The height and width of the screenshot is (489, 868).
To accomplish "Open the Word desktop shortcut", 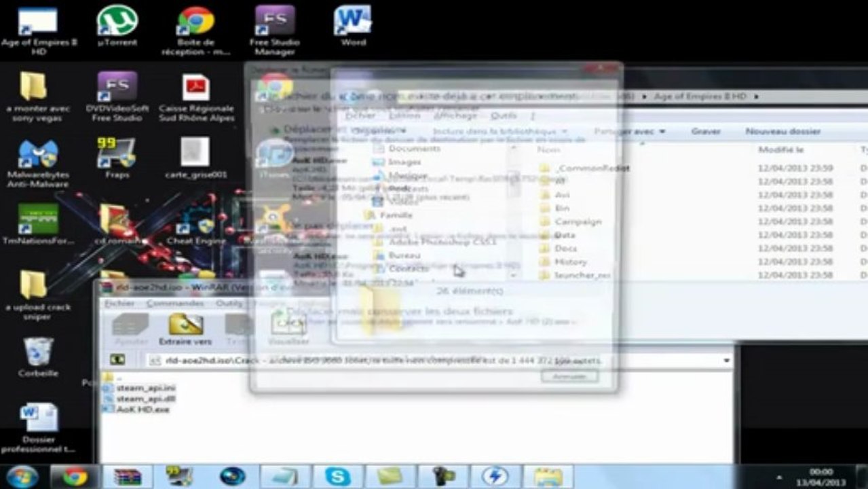I will point(353,27).
